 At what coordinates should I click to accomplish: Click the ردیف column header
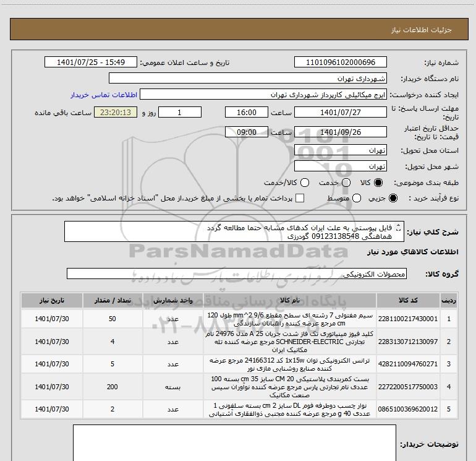[448, 300]
